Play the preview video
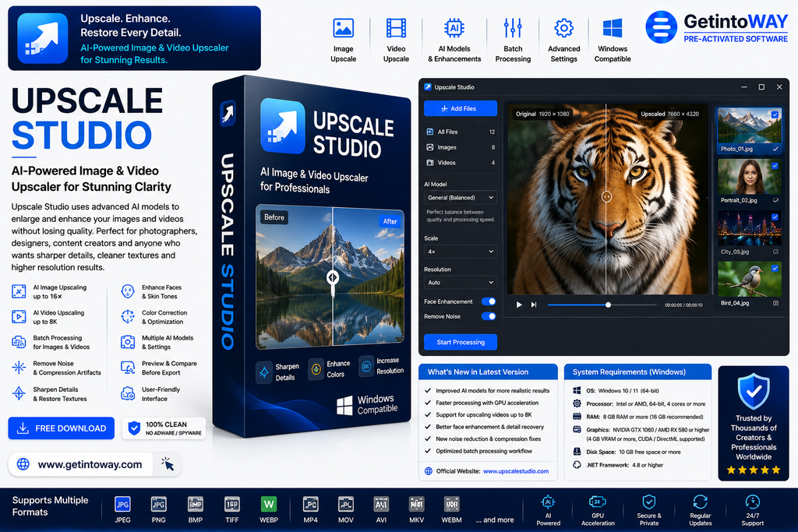The width and height of the screenshot is (798, 532). [x=518, y=305]
